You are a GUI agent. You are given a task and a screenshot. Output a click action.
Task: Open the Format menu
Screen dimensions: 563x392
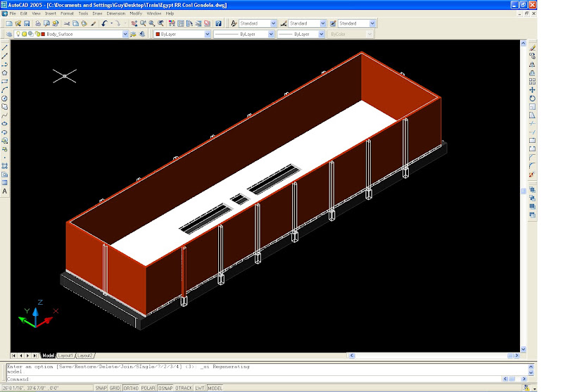(67, 13)
